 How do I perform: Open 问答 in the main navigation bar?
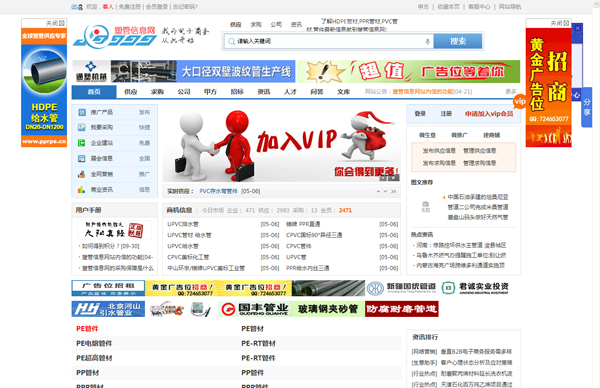317,92
